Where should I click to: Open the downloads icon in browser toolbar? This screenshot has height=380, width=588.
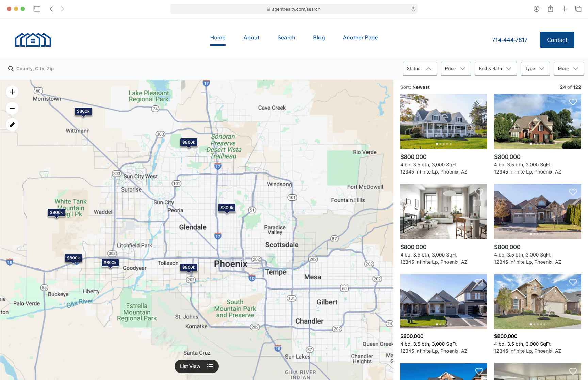536,9
